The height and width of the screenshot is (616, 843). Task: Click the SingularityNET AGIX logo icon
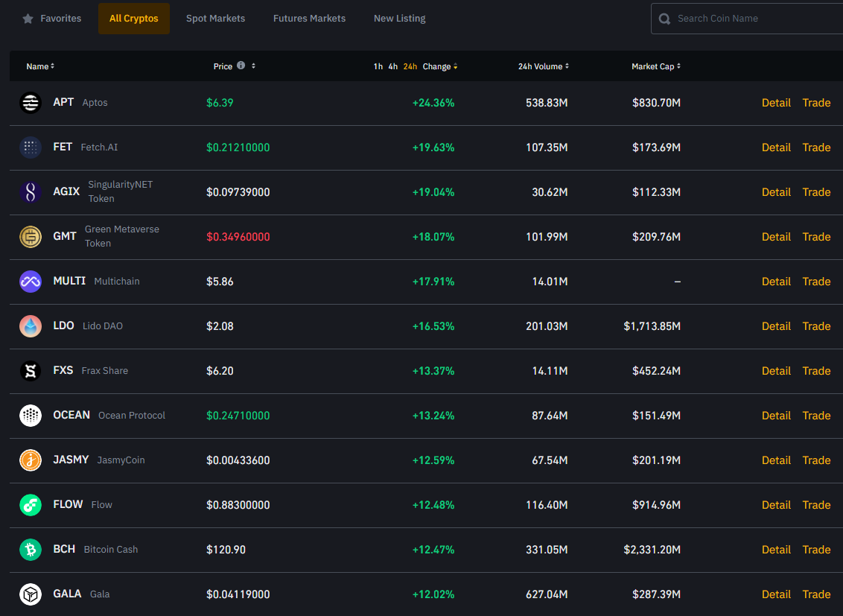tap(31, 192)
